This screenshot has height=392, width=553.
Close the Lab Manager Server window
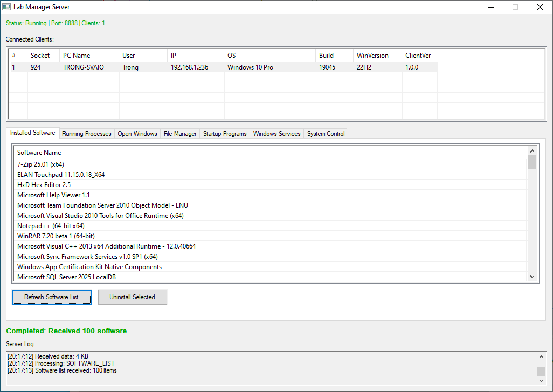click(x=540, y=7)
